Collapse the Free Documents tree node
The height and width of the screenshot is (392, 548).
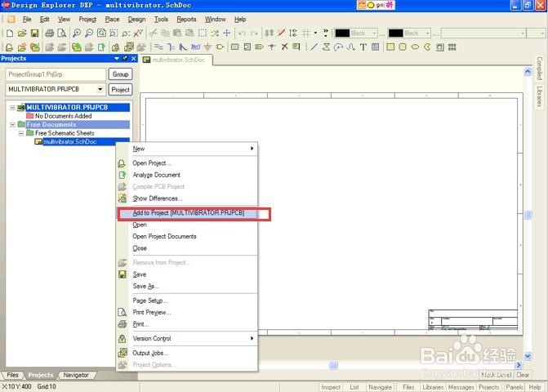click(x=12, y=124)
